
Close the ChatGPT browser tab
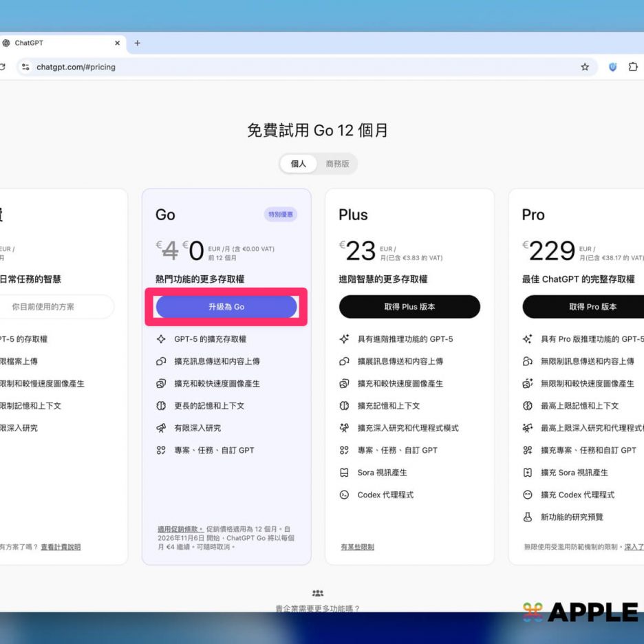click(117, 43)
